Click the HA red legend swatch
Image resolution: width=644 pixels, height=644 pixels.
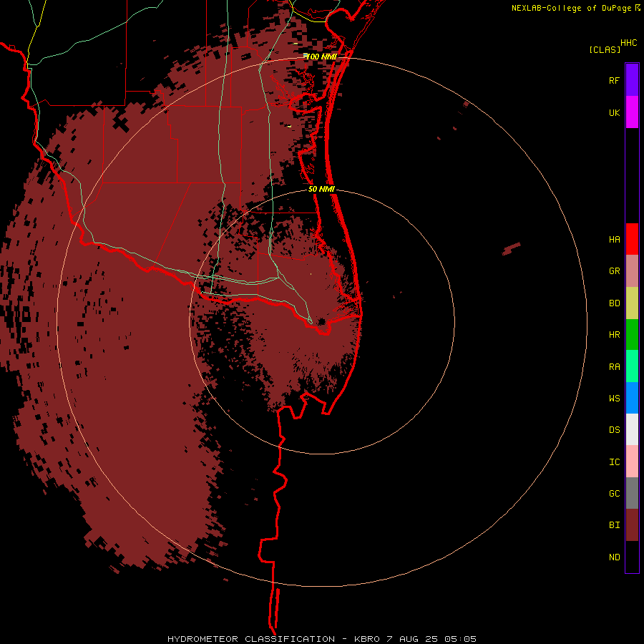632,239
